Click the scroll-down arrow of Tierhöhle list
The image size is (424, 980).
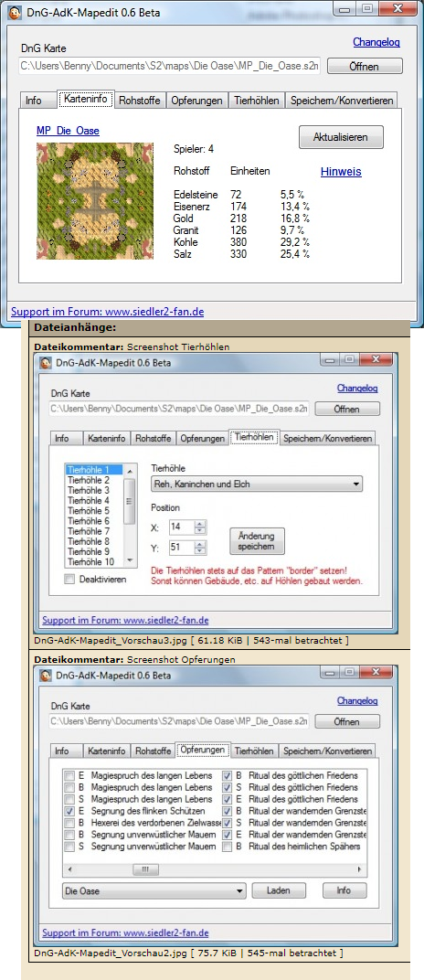[x=130, y=561]
